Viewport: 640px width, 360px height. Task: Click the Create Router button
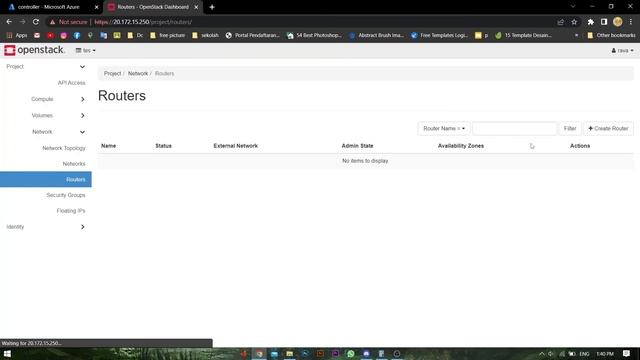click(608, 129)
